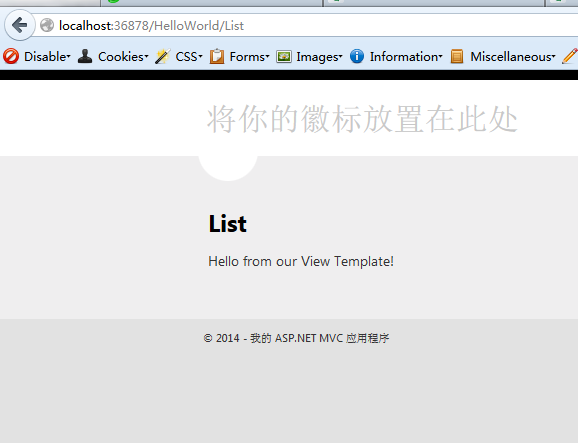Viewport: 578px width, 443px height.
Task: Open the Miscellaneous toolbar menu
Action: click(513, 57)
